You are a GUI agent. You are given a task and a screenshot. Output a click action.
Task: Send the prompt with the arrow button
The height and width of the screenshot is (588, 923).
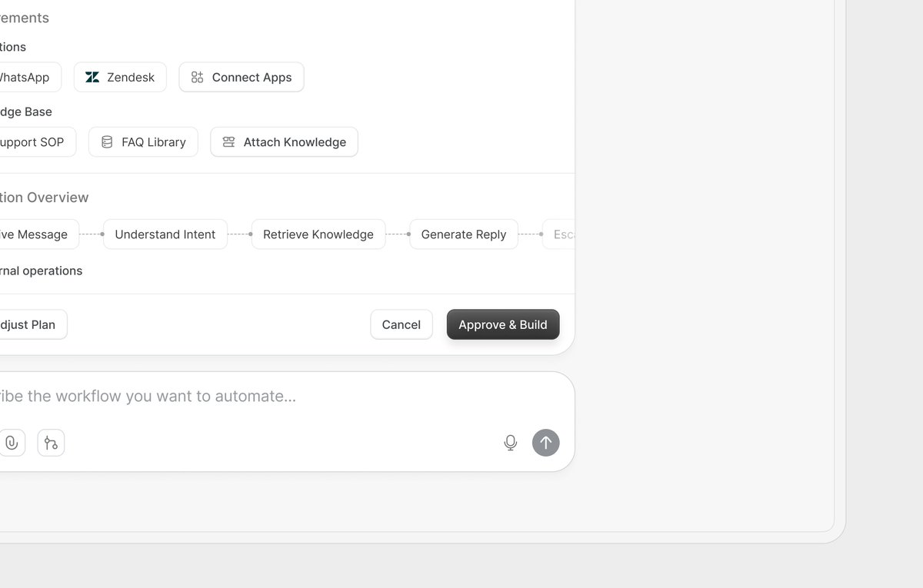pyautogui.click(x=546, y=443)
